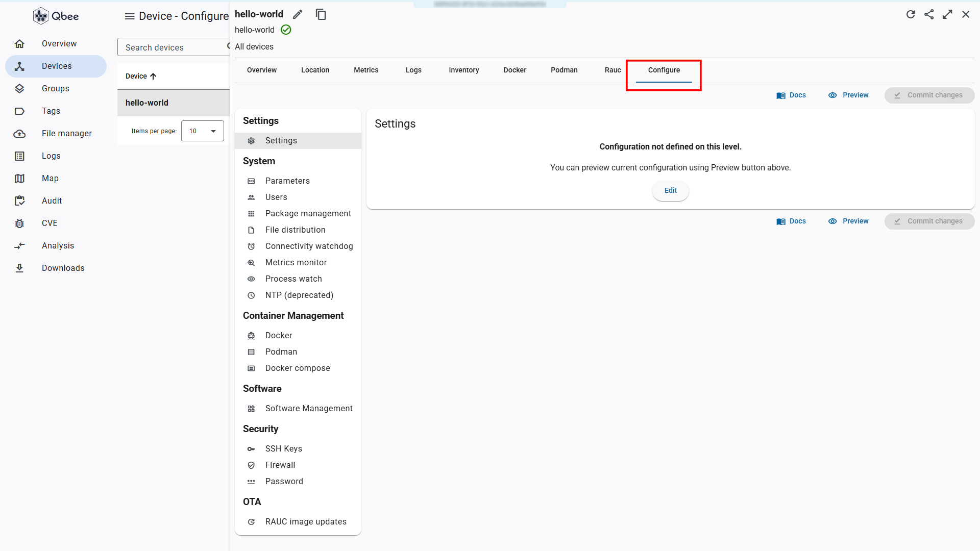Screen dimensions: 980x551
Task: Open Items per page dropdown
Action: point(203,131)
